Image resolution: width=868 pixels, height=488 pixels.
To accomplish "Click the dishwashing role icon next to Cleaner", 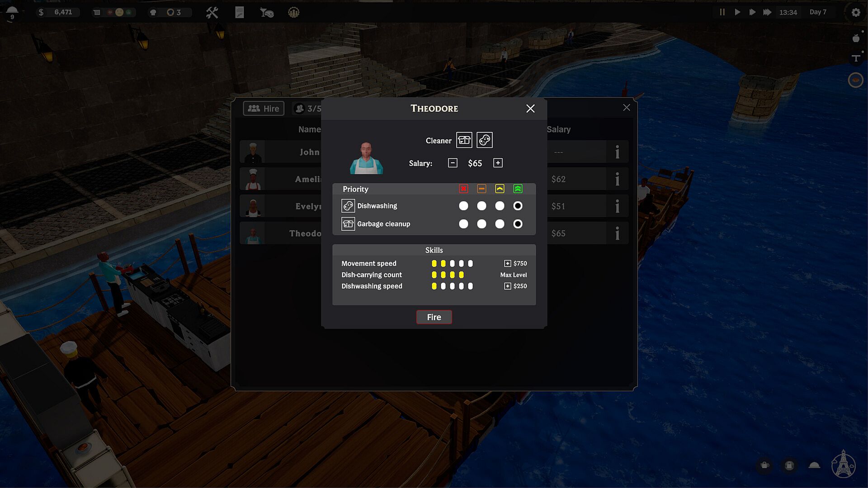I will coord(484,140).
